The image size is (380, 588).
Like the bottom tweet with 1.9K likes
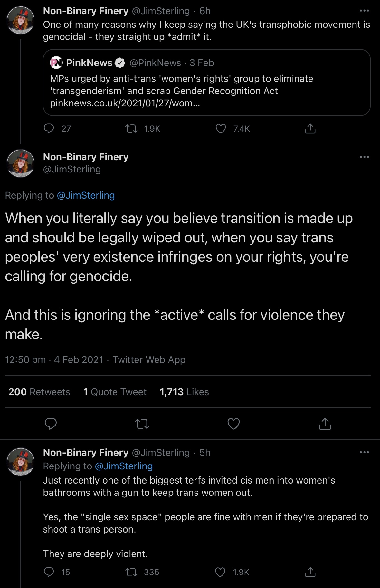pos(220,572)
